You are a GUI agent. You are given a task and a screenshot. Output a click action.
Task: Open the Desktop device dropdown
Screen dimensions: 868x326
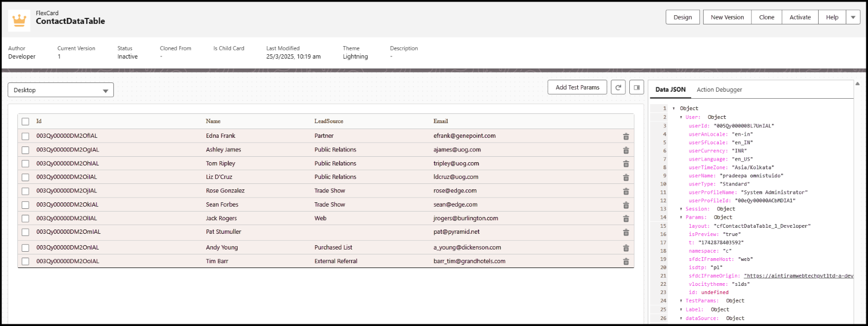click(61, 90)
